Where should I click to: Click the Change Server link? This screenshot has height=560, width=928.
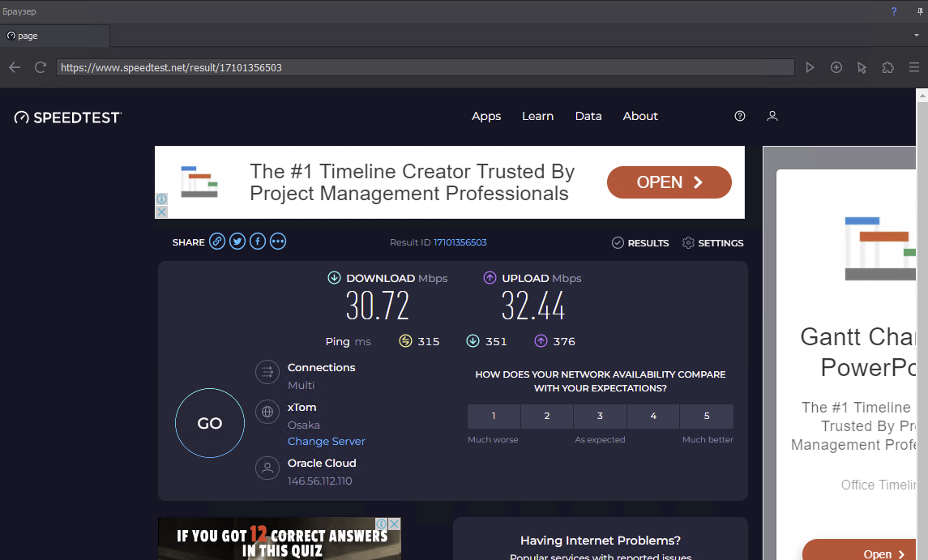tap(327, 441)
